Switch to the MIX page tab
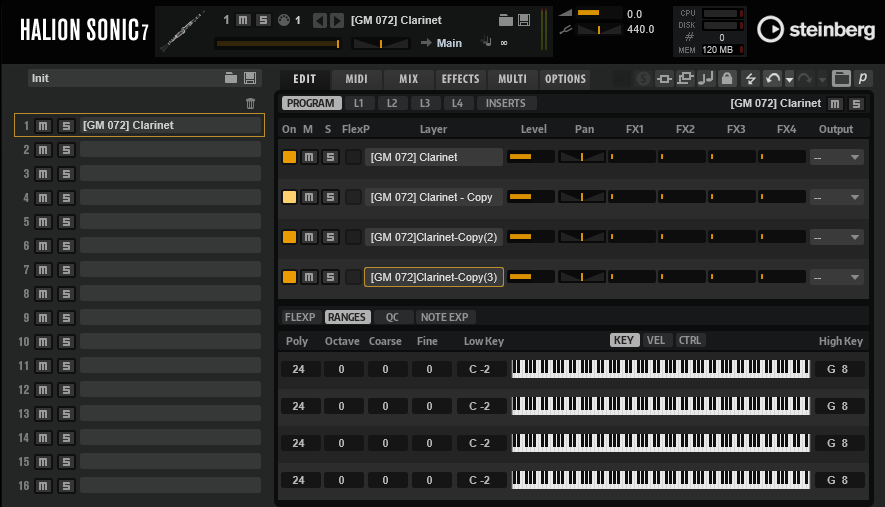The width and height of the screenshot is (885, 507). click(409, 79)
